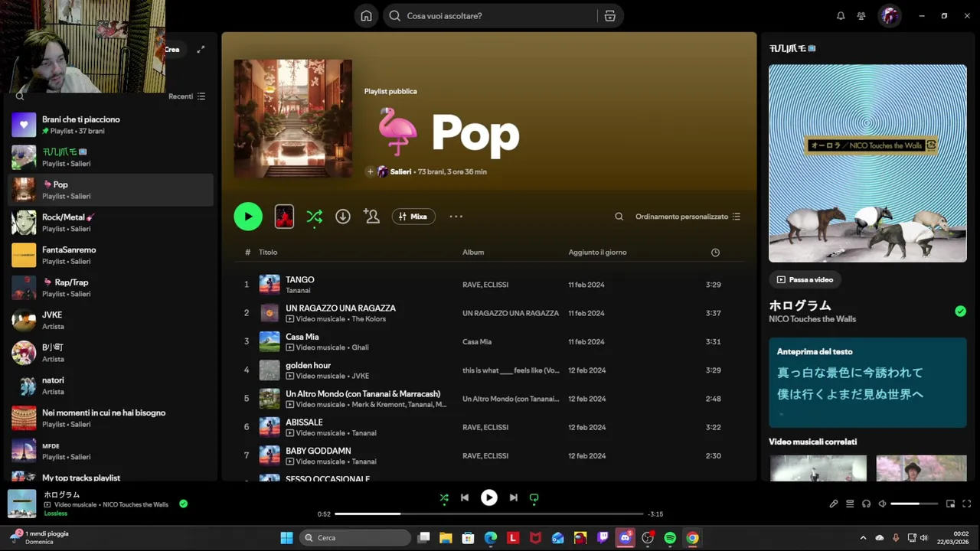
Task: Play the Pop playlist with green button
Action: [x=248, y=217]
